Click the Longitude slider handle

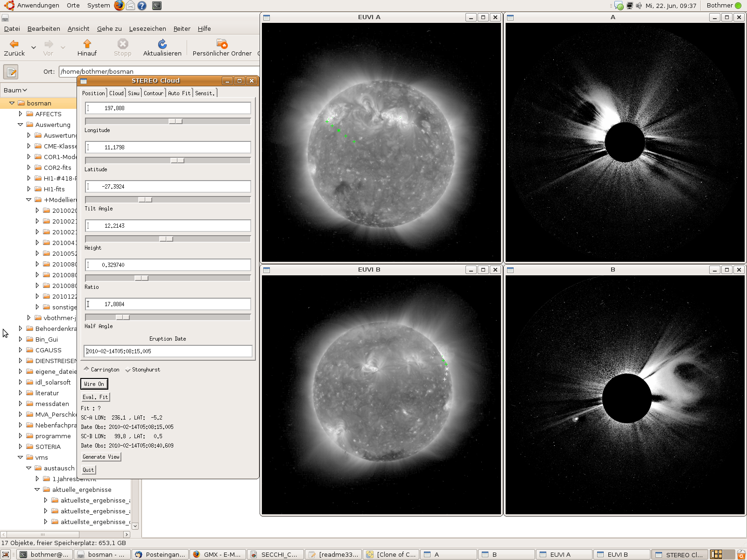pyautogui.click(x=176, y=121)
